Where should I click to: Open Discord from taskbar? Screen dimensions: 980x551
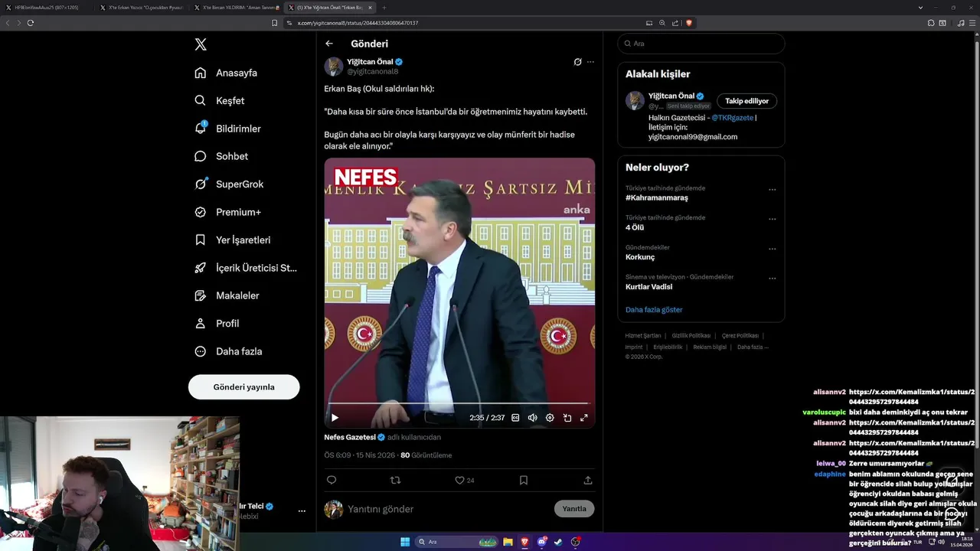542,542
